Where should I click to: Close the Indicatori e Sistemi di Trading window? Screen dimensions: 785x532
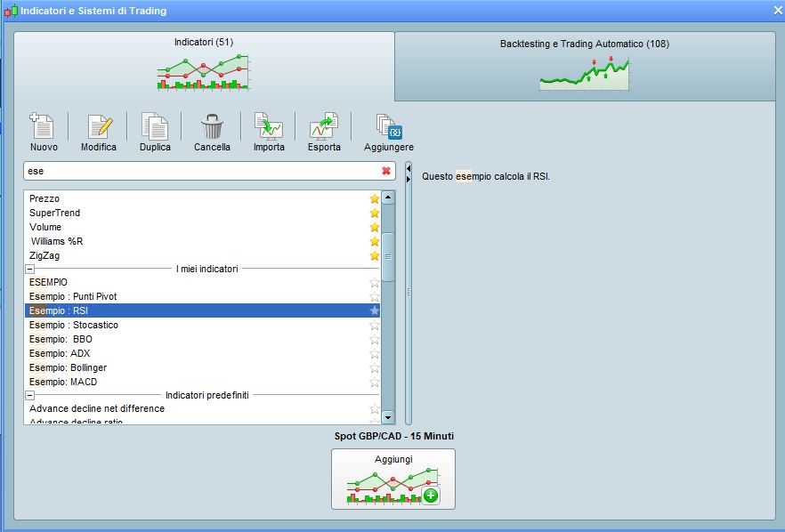[778, 10]
